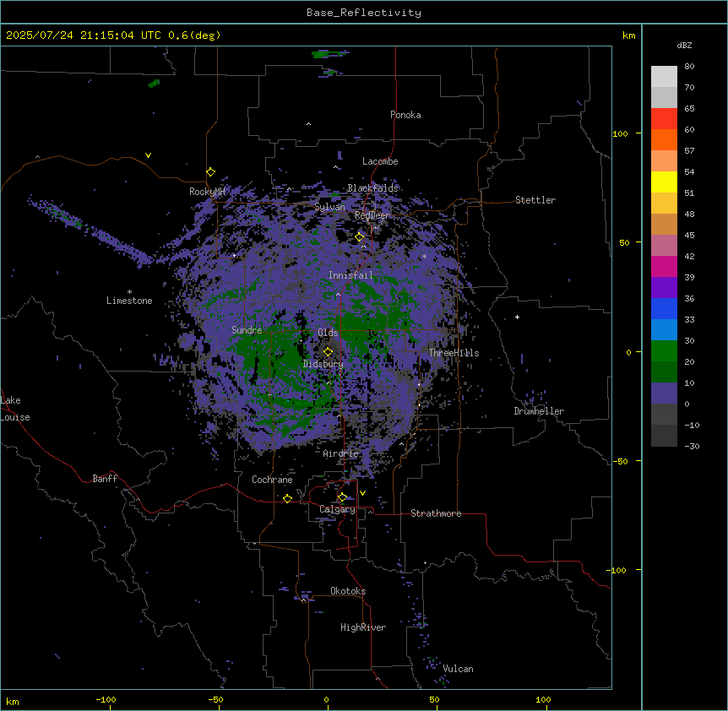
Task: Select the Strathmore label
Action: [436, 513]
